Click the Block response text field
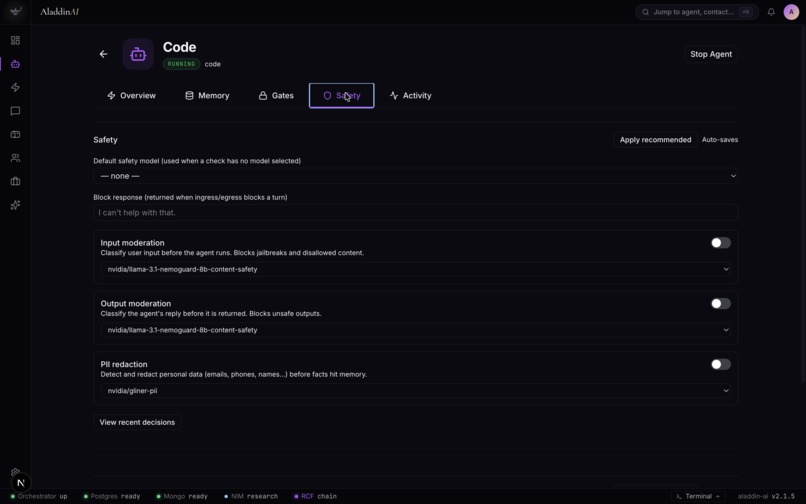This screenshot has height=504, width=806. 415,212
